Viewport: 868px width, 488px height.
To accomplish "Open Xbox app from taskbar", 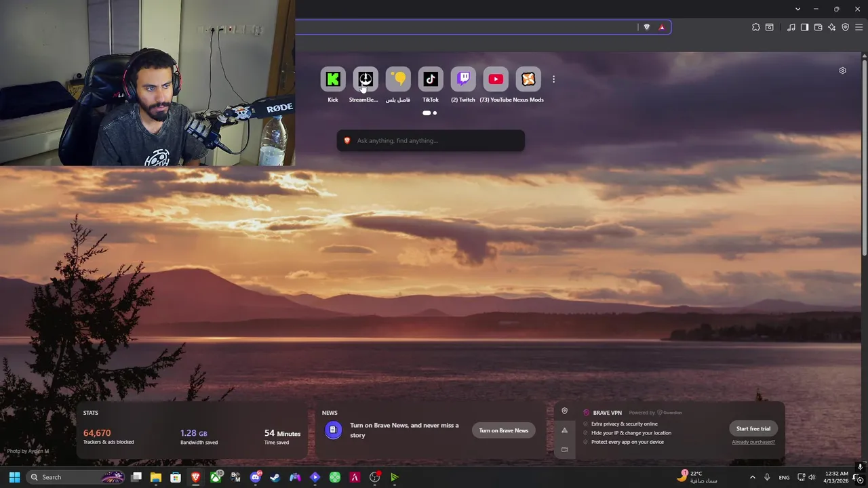I will tap(216, 477).
